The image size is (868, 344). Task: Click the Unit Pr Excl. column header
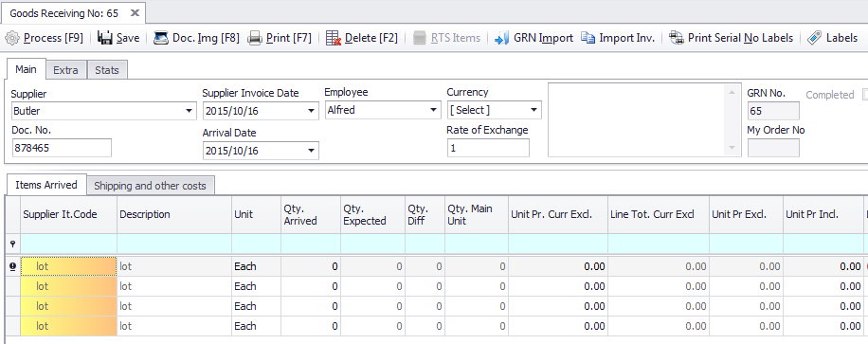tap(746, 214)
